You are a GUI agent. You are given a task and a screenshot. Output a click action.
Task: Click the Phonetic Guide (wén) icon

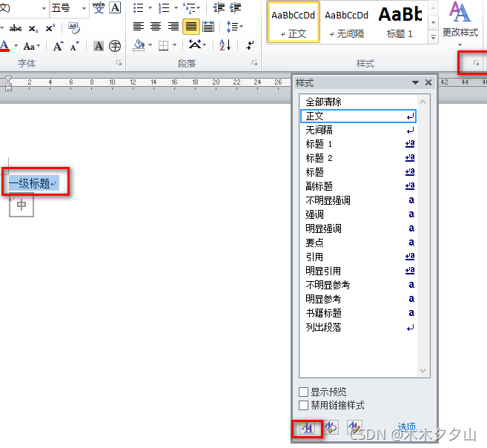(99, 7)
